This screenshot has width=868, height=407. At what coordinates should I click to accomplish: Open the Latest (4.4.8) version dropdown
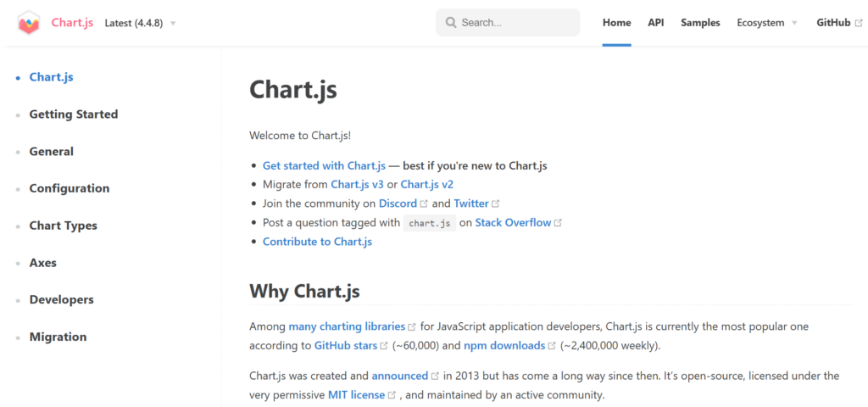[x=140, y=23]
